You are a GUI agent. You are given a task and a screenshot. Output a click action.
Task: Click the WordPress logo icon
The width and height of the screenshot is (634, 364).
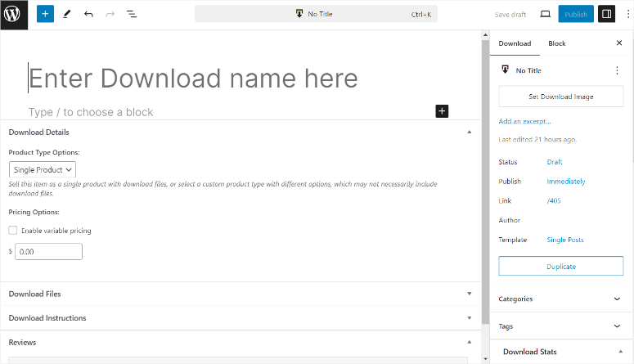coord(15,15)
